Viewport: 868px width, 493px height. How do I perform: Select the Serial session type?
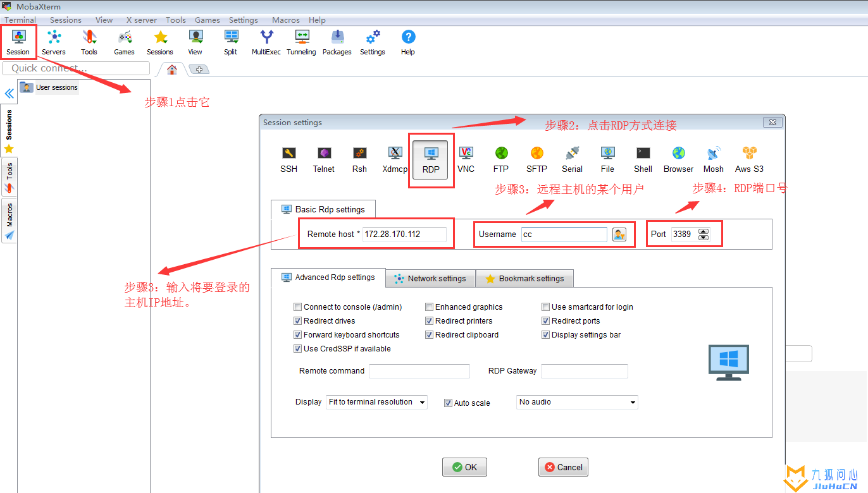(x=573, y=159)
